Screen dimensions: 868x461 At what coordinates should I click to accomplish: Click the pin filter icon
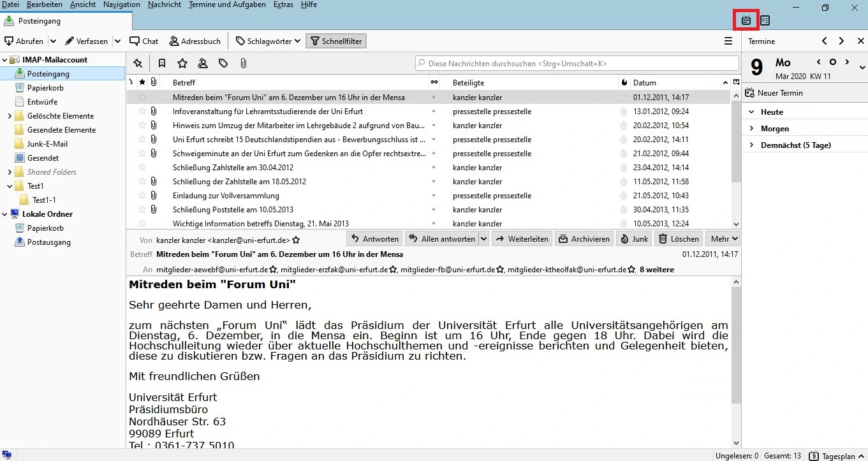tap(138, 63)
